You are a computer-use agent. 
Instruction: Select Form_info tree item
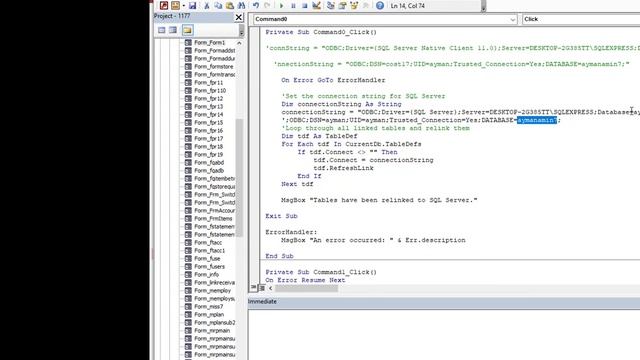(x=207, y=275)
